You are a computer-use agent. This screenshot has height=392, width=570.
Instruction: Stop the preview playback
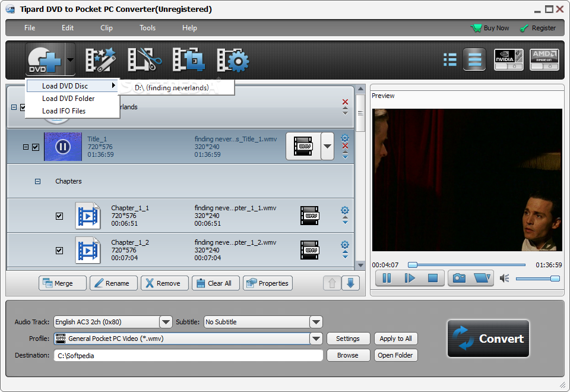433,278
